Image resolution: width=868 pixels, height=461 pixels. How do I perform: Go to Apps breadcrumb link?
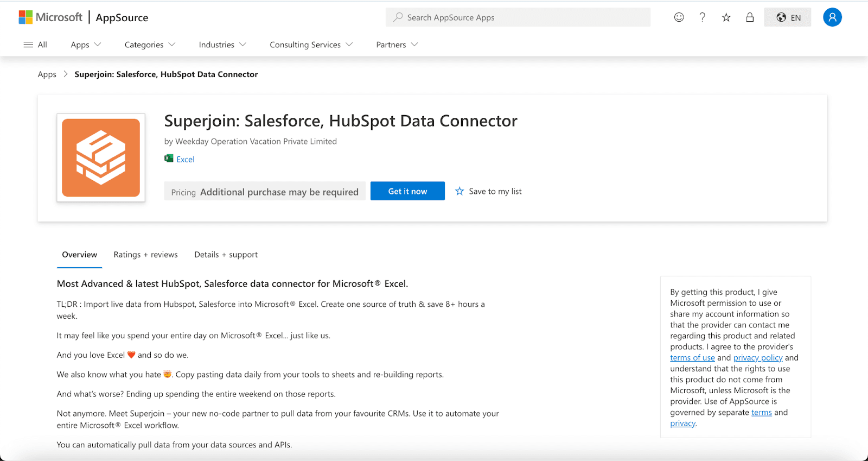coord(47,74)
